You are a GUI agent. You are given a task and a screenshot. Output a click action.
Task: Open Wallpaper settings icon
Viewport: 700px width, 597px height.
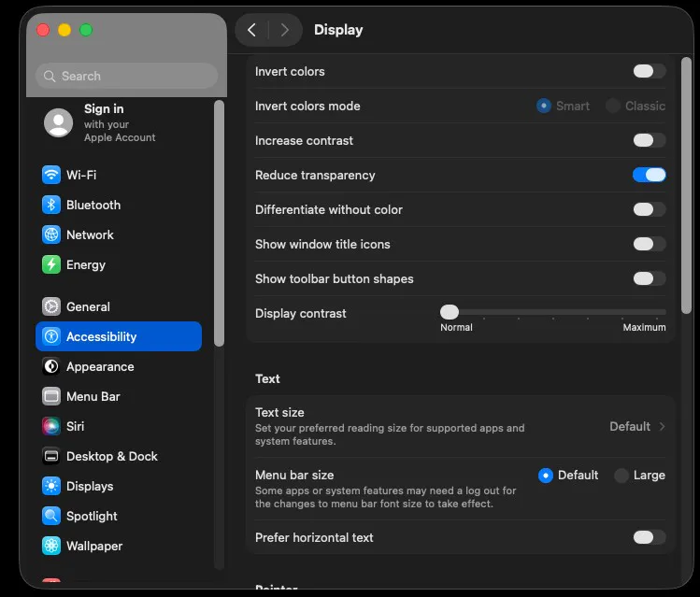tap(51, 546)
